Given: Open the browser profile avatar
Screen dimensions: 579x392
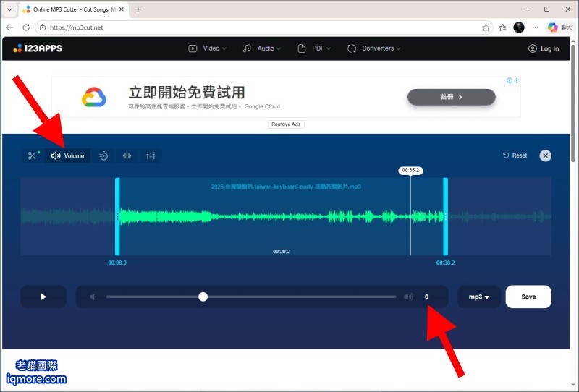Looking at the screenshot, I should point(519,27).
